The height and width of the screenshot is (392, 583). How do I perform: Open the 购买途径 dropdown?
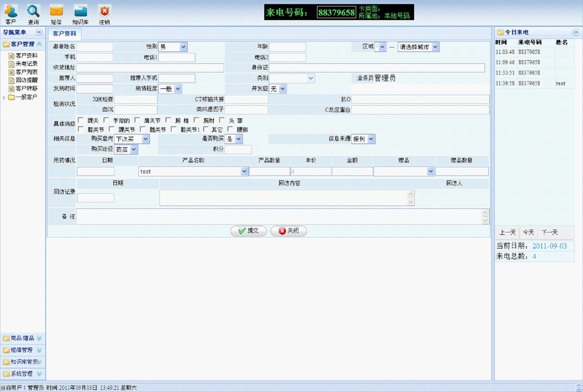pos(126,150)
